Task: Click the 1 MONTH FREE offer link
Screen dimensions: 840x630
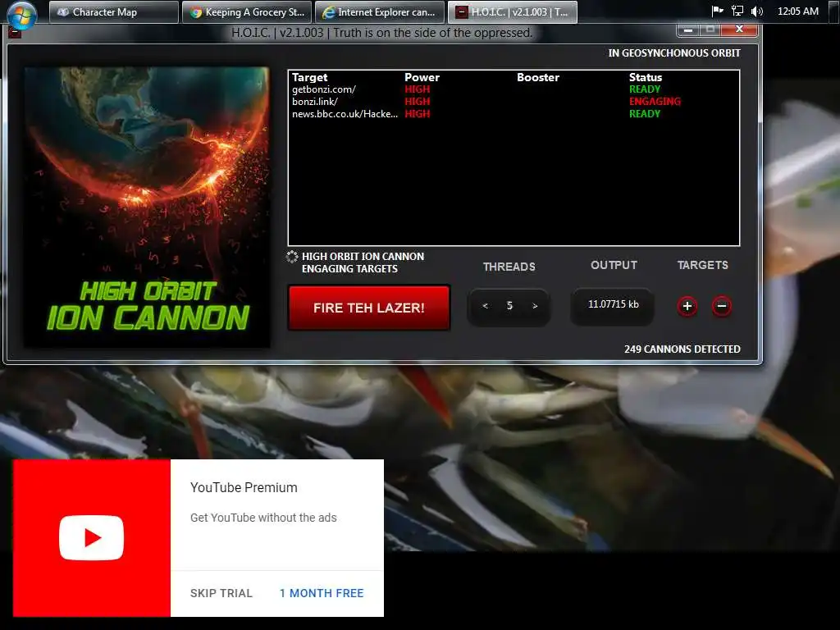Action: pos(322,593)
